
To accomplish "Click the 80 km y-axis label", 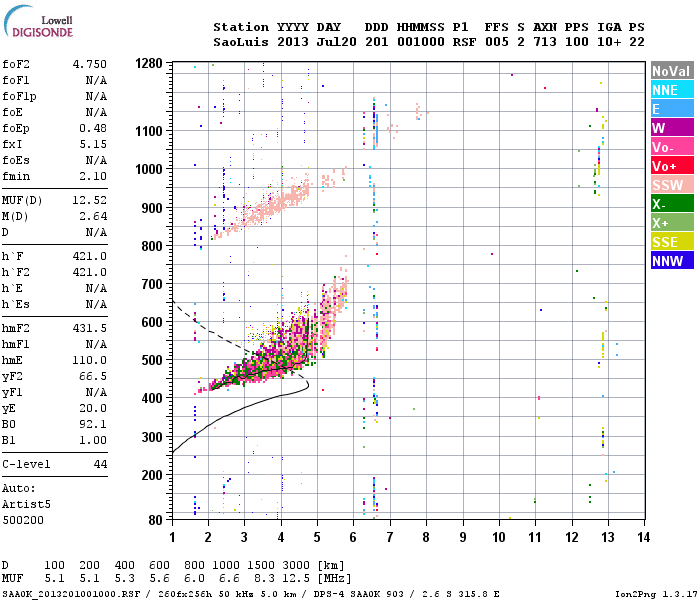I will (x=155, y=520).
